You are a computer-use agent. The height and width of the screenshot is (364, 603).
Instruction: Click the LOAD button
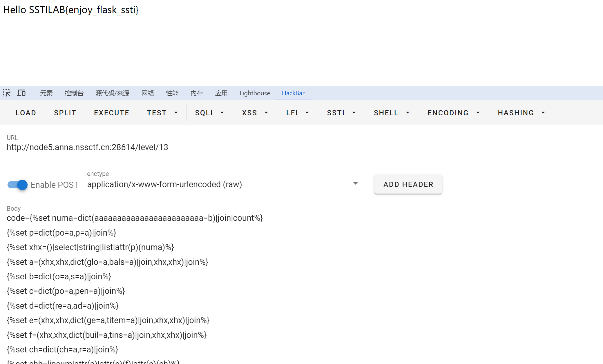click(26, 113)
